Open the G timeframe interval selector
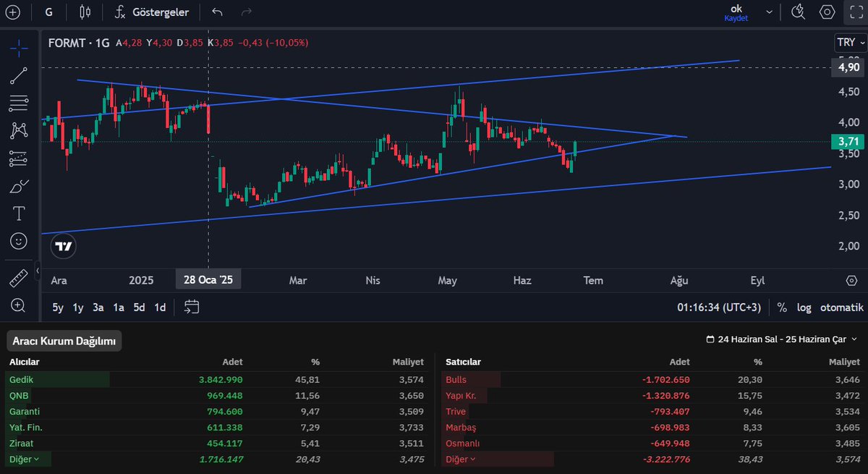Image resolution: width=868 pixels, height=474 pixels. tap(48, 12)
